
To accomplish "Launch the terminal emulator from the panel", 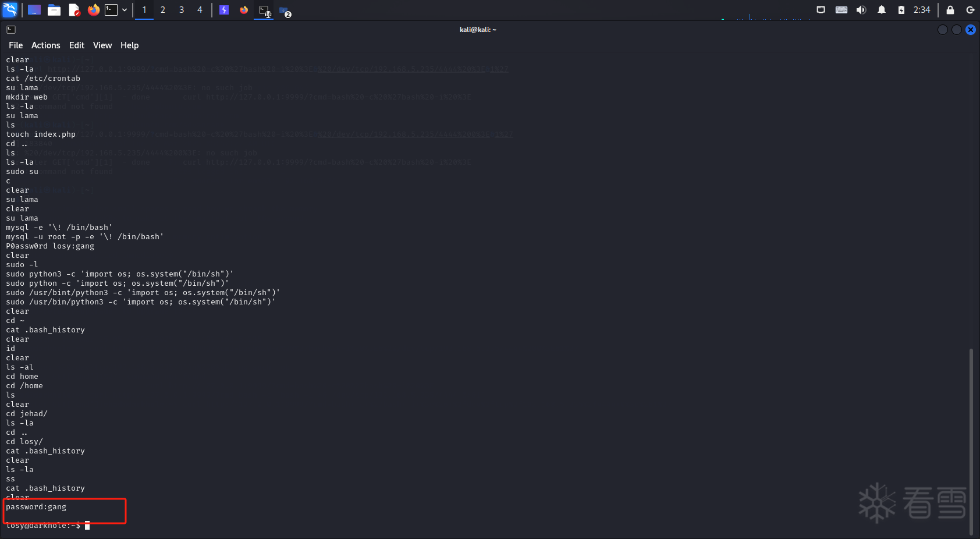I will 111,10.
